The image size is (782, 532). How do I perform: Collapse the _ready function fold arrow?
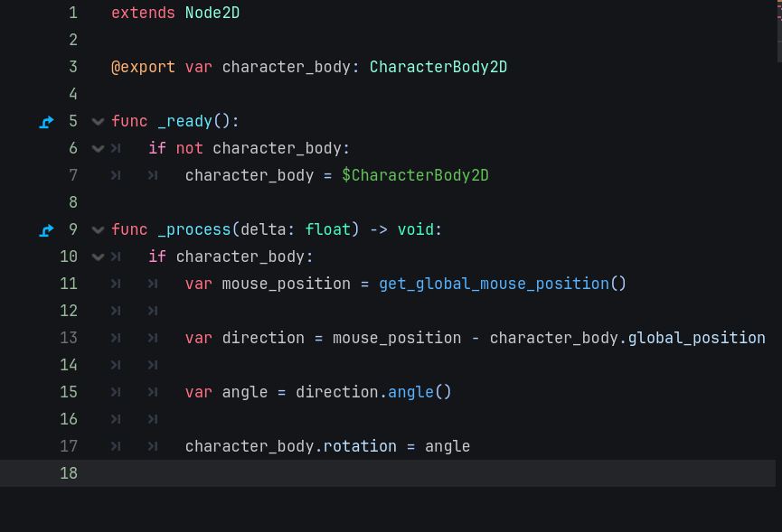(98, 122)
